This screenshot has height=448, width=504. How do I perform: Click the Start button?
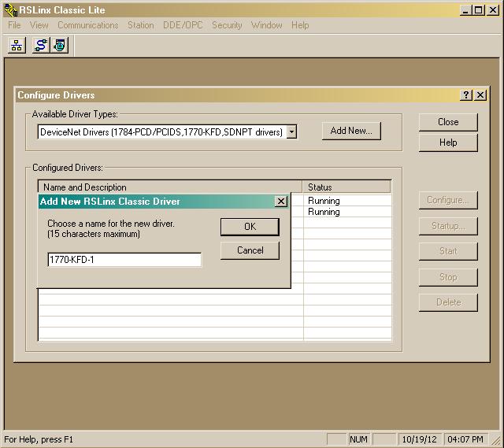pyautogui.click(x=448, y=251)
